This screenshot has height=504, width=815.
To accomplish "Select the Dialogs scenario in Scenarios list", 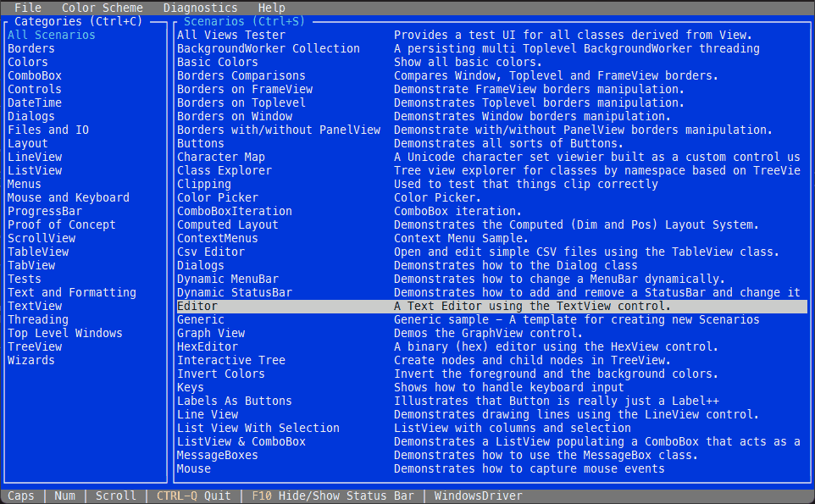I will click(x=201, y=264).
